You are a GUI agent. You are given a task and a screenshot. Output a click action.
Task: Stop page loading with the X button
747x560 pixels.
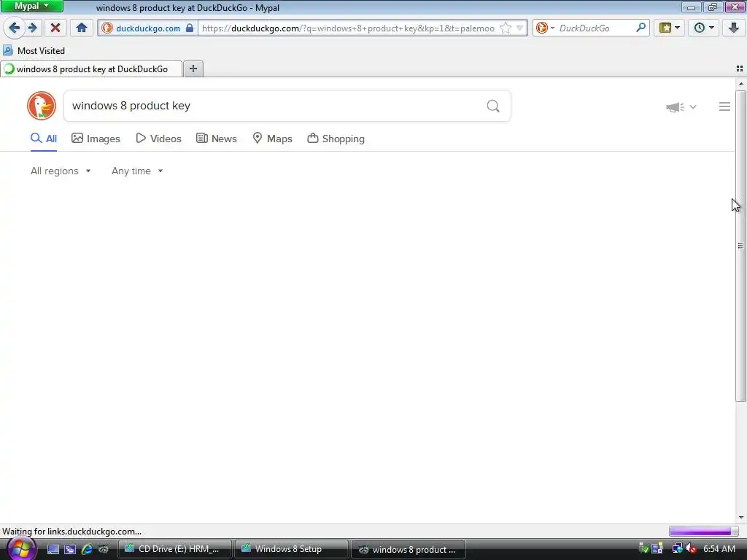click(x=55, y=28)
